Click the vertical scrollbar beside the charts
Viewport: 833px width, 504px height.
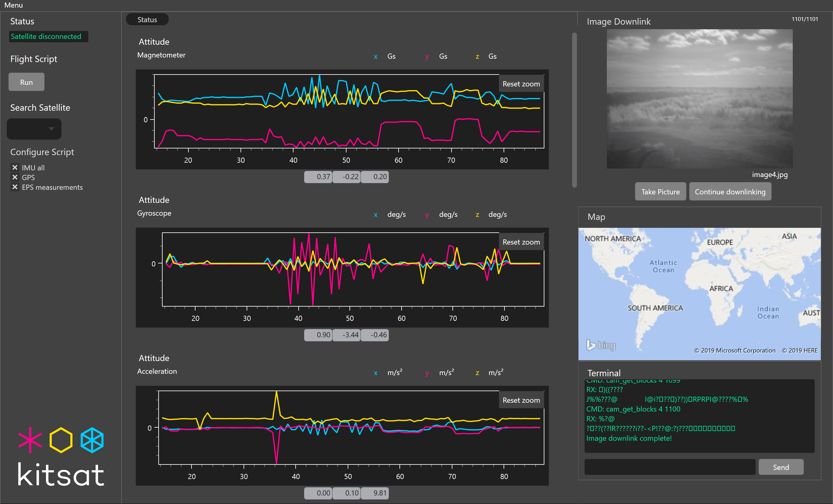click(x=574, y=110)
